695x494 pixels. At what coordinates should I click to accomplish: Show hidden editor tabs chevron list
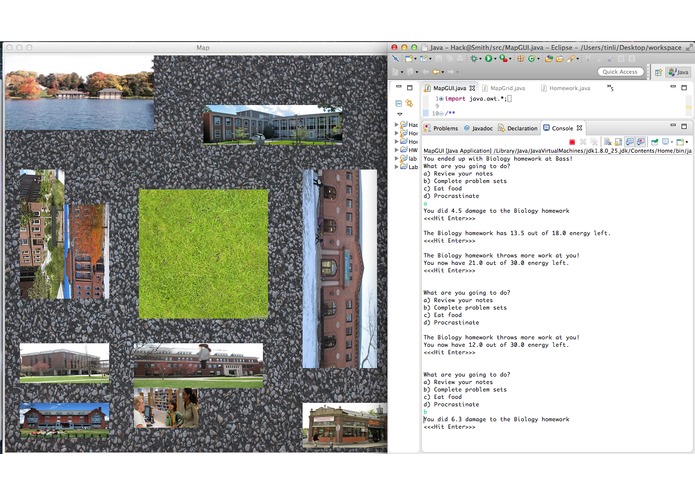pos(610,88)
